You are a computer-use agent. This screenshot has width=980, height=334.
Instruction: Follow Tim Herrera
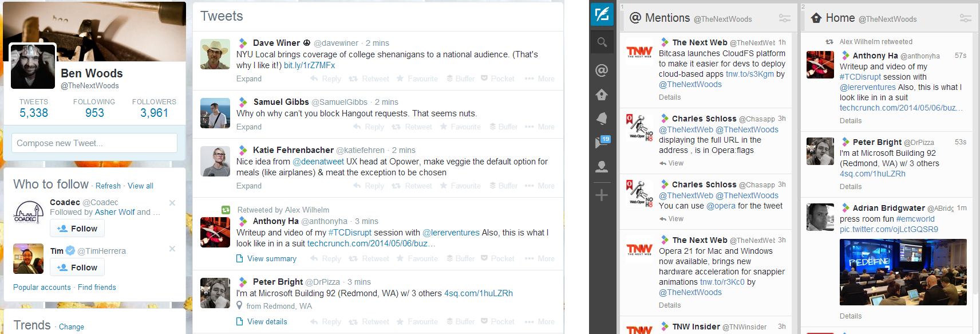(x=77, y=268)
